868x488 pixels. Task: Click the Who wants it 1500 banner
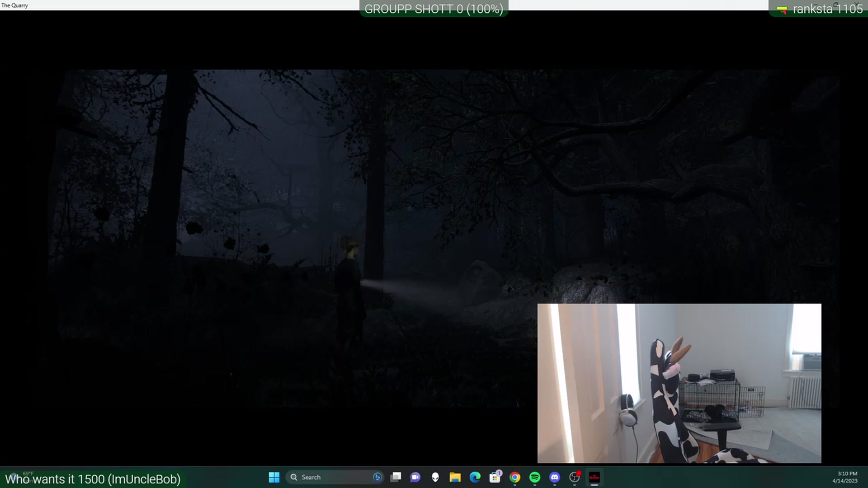click(x=93, y=479)
